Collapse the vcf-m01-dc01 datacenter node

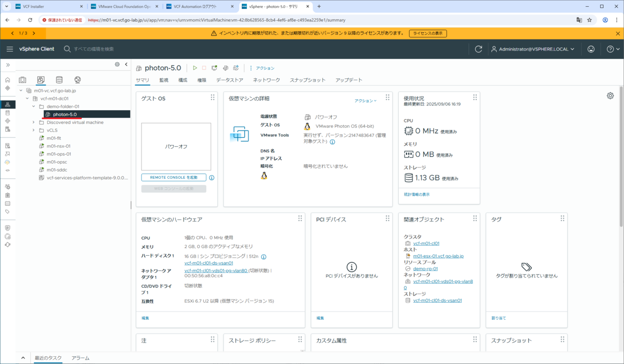[27, 98]
